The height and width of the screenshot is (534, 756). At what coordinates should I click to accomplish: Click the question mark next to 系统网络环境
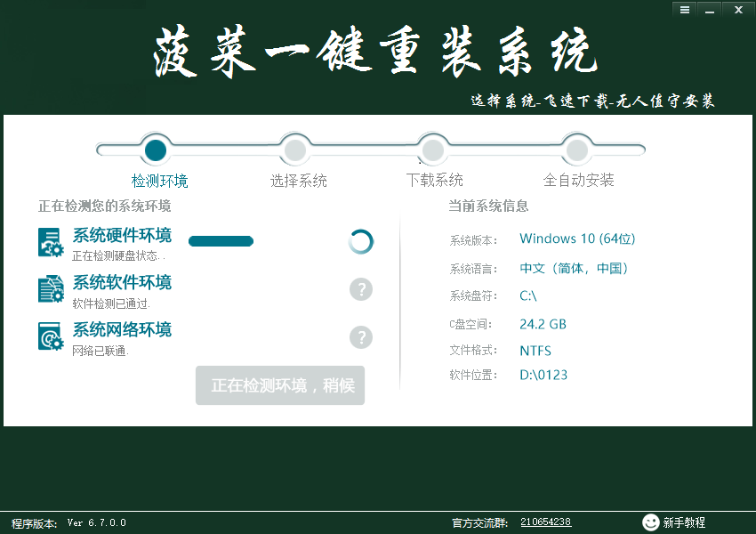pos(361,336)
